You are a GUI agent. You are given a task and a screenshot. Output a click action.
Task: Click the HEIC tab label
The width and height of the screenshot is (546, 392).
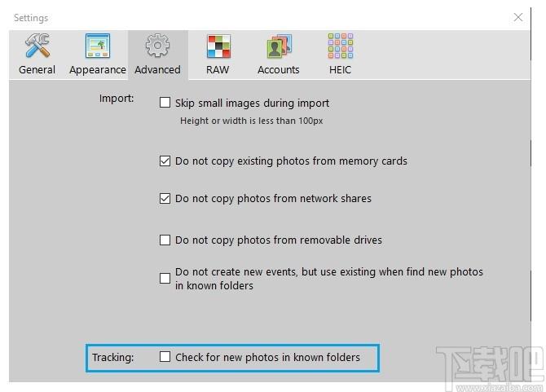click(340, 70)
